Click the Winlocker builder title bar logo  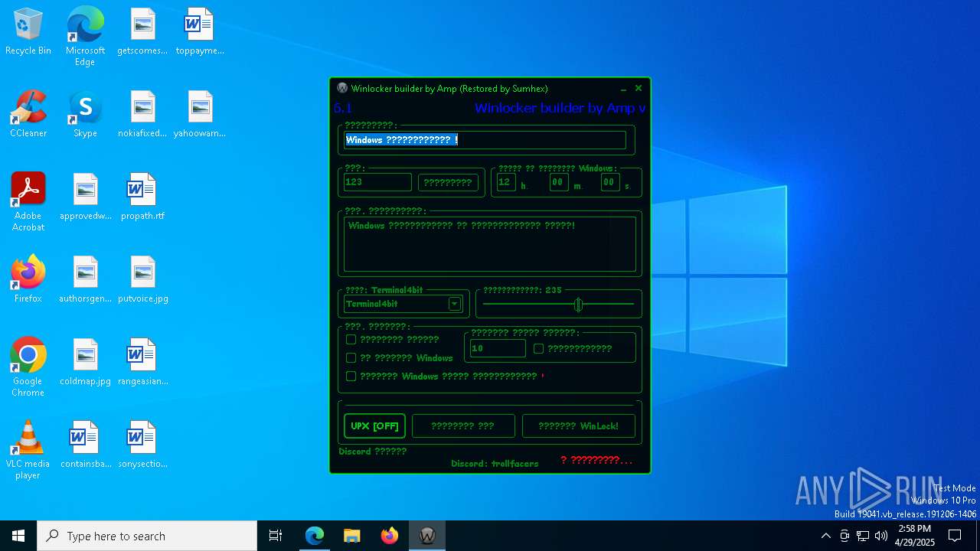click(342, 88)
